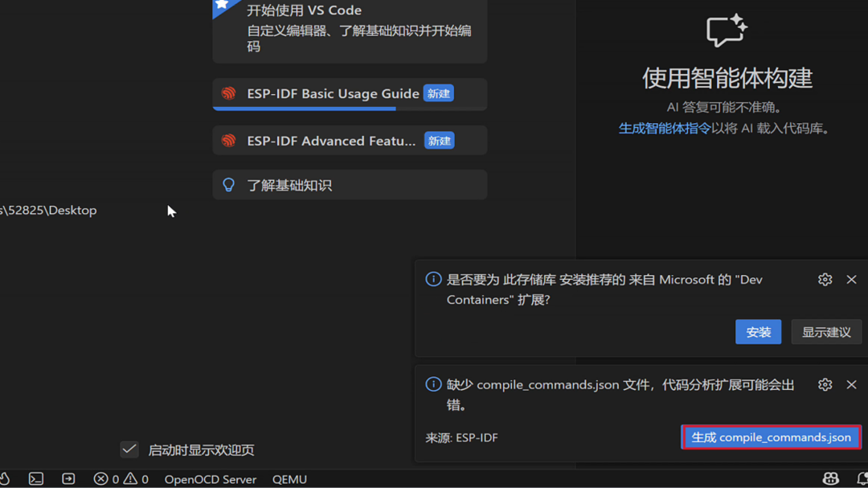Click the star badge on 开始使用 VS Code card

tap(223, 5)
